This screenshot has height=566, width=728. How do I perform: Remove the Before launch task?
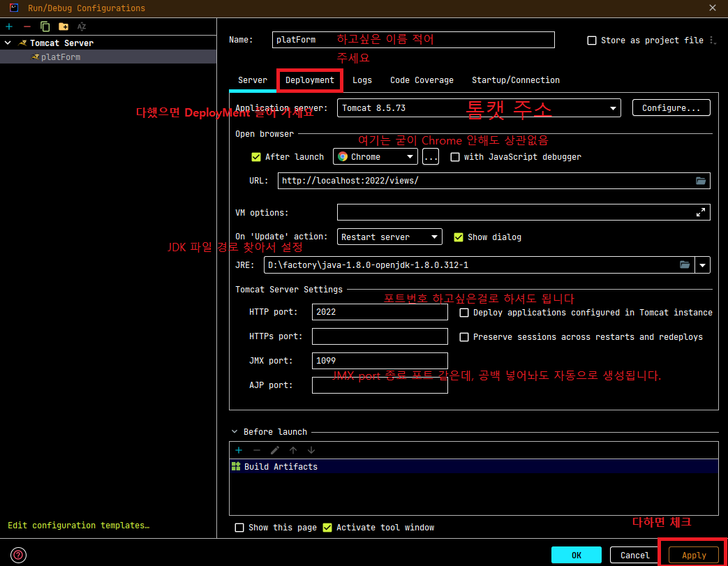click(x=257, y=450)
